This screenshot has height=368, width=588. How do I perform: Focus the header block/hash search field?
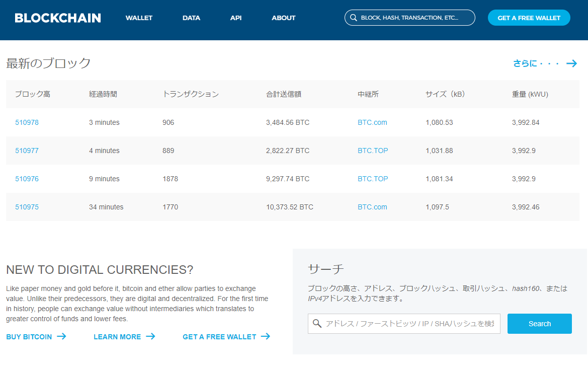(415, 18)
